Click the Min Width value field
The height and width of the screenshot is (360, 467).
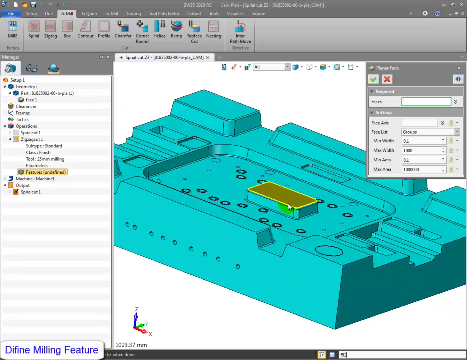(423, 141)
